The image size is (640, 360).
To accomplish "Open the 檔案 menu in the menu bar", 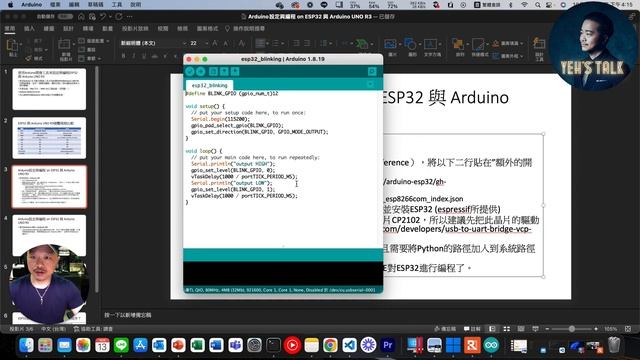I will pos(55,4).
